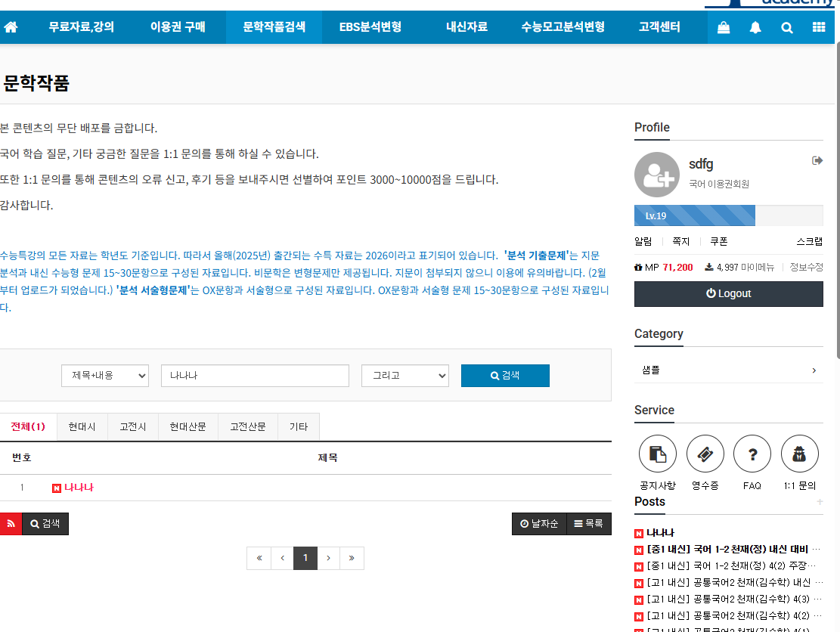This screenshot has height=632, width=840.
Task: Open the 제목+내용 search field dropdown
Action: click(x=105, y=376)
